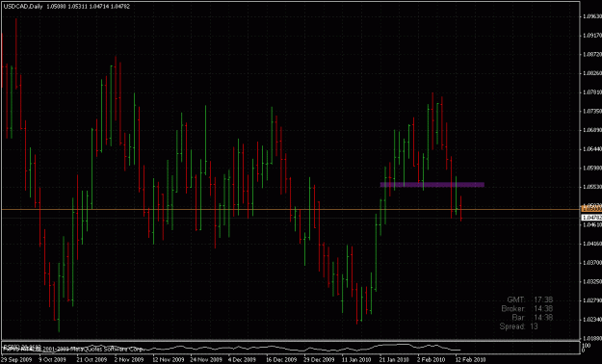Click the 1.03700 price axis label
This screenshot has width=602, height=364.
(592, 262)
